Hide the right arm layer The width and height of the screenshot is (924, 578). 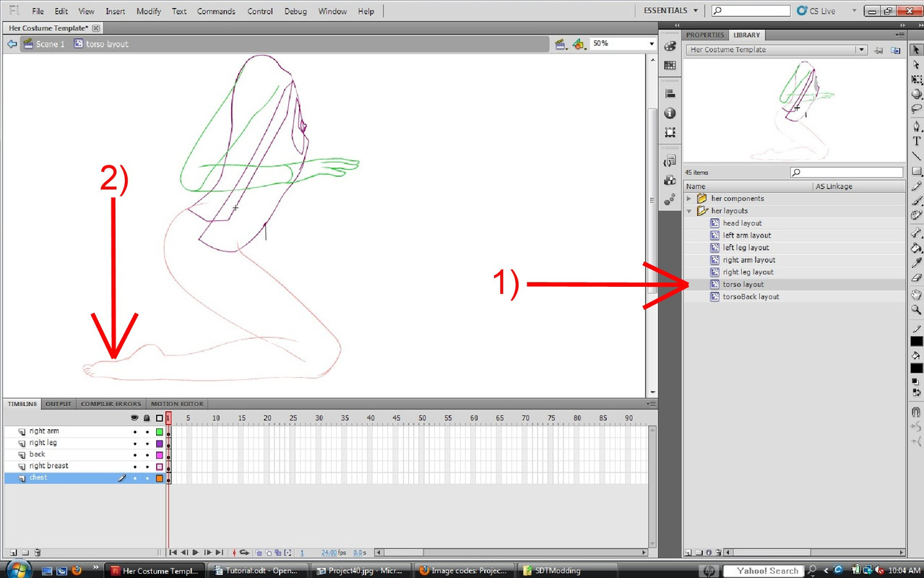click(x=134, y=431)
